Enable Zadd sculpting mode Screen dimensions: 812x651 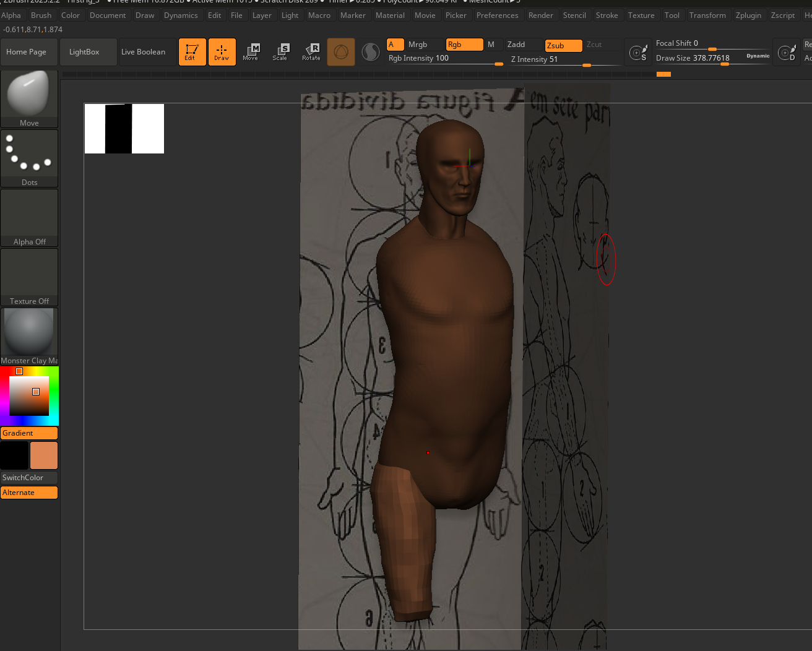[x=523, y=45]
